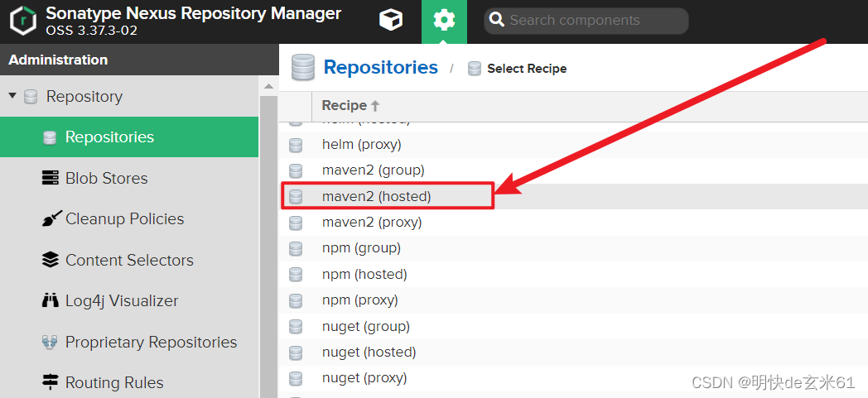Focus the Search components field
The height and width of the screenshot is (398, 868).
click(x=586, y=21)
